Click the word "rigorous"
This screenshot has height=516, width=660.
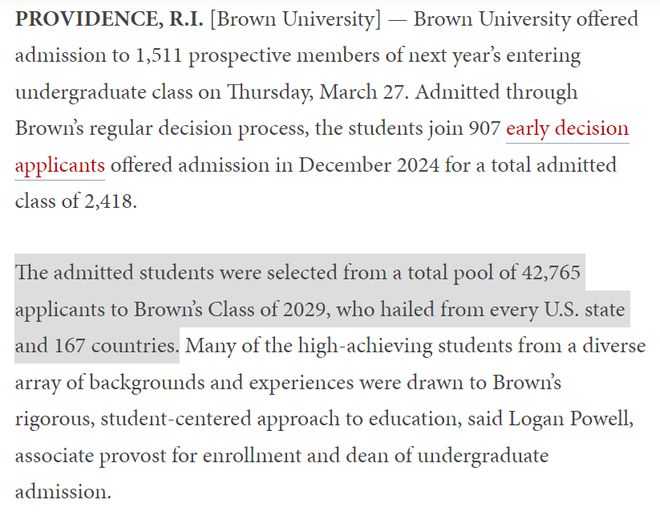coord(55,420)
